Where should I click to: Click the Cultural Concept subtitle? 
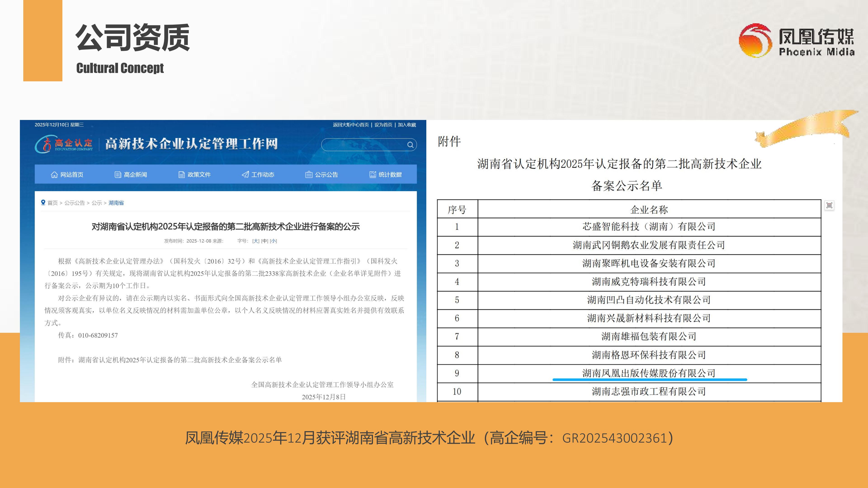(120, 68)
